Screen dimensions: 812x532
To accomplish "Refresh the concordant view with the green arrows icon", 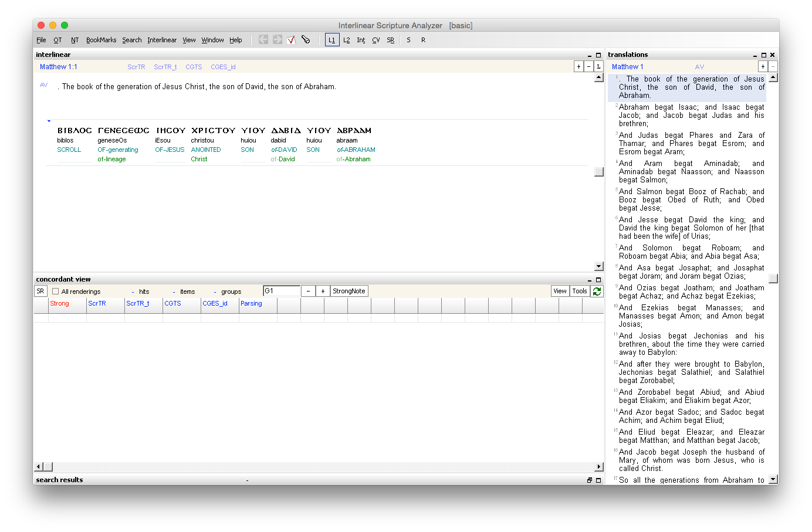I will [597, 291].
